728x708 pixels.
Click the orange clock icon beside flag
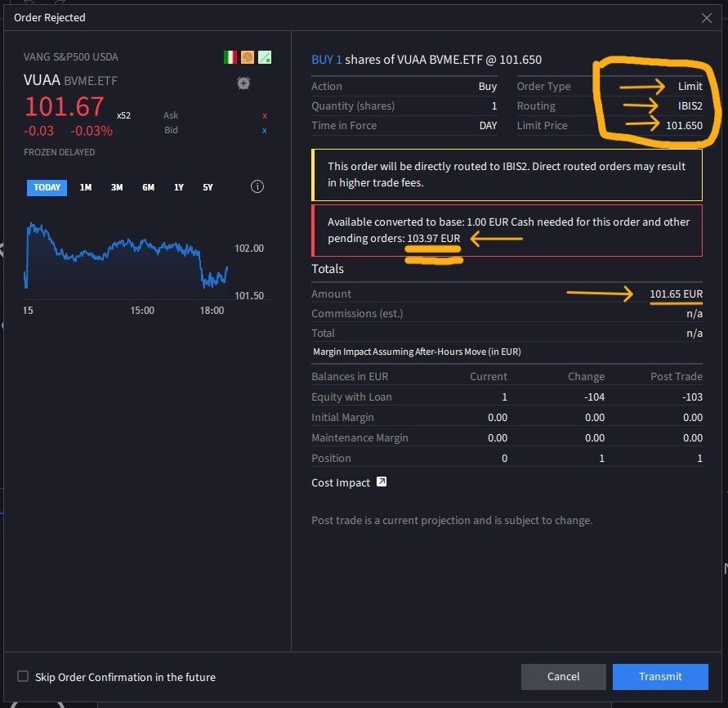pos(248,57)
